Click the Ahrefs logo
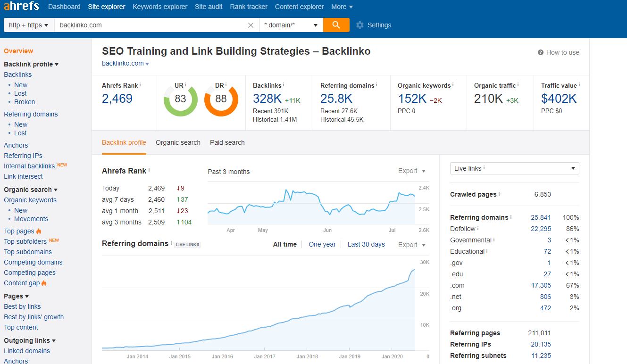 tap(22, 7)
